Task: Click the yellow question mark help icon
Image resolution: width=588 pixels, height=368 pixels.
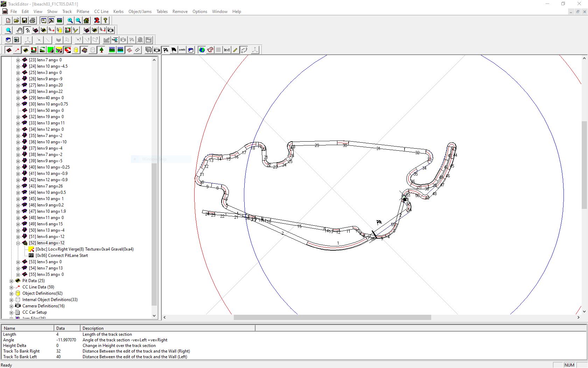Action: [105, 21]
